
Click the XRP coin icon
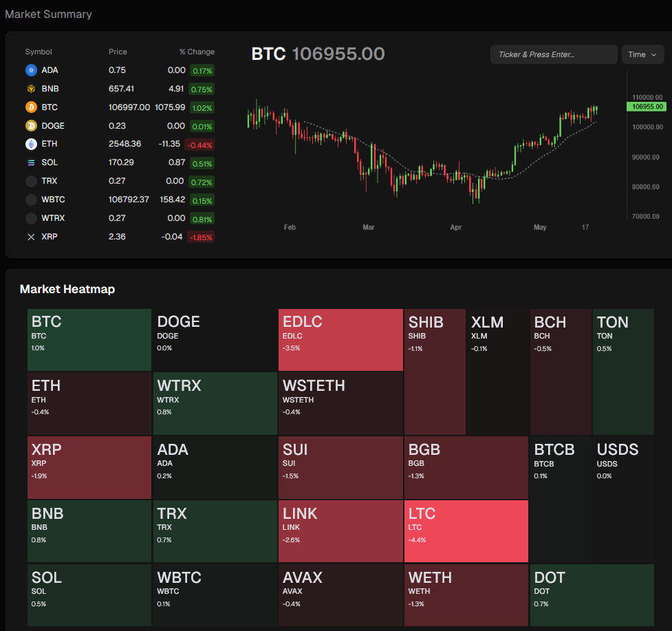tap(31, 237)
